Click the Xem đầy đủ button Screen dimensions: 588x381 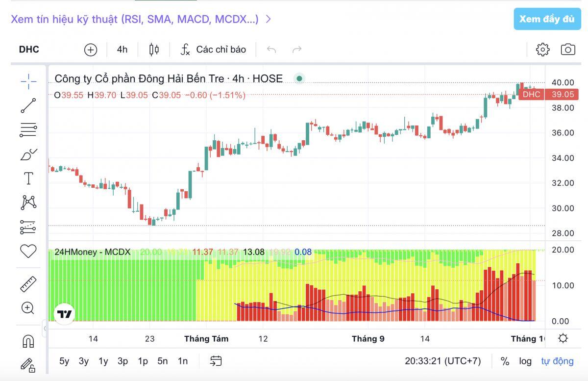[547, 19]
